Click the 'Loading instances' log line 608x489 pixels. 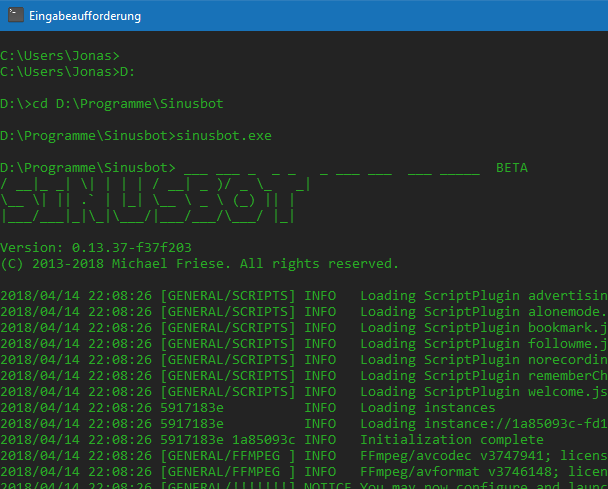tap(248, 408)
